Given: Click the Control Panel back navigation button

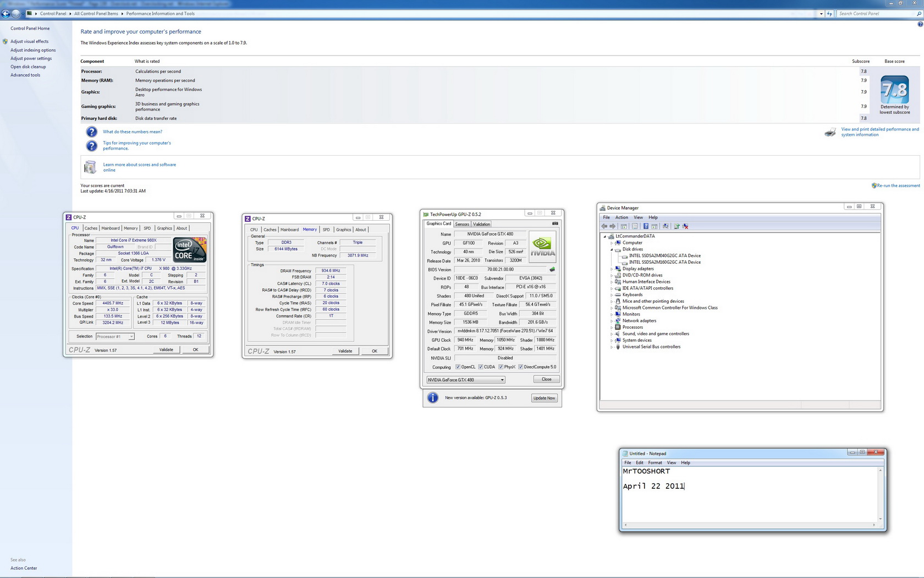Looking at the screenshot, I should coord(6,14).
